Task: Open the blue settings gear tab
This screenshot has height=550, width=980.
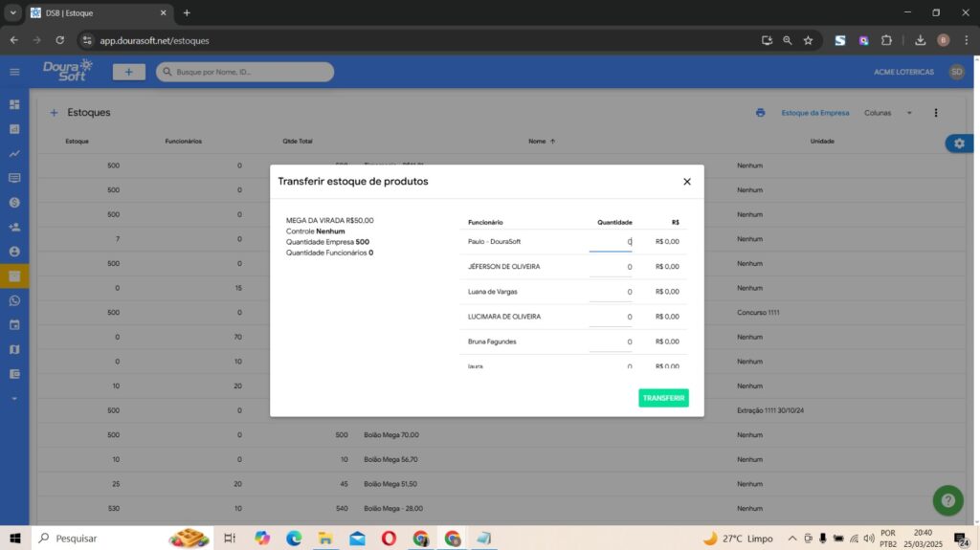Action: click(959, 143)
